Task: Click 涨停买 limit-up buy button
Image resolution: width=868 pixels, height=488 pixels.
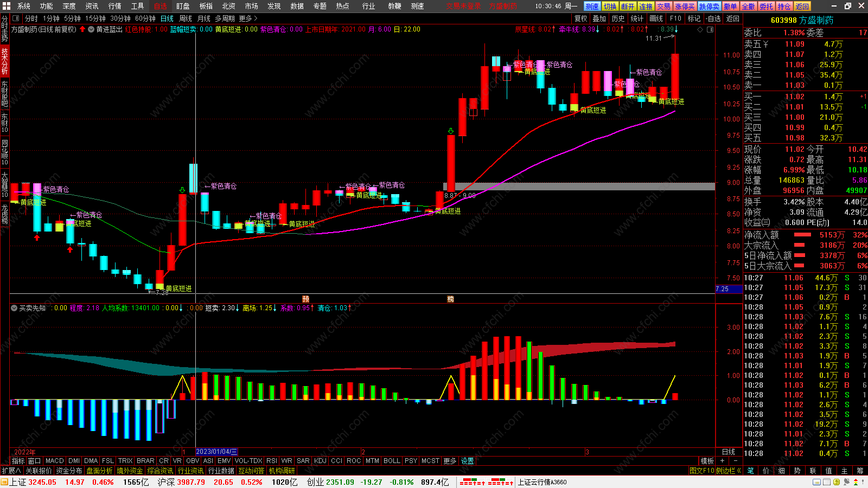Action: tap(685, 7)
